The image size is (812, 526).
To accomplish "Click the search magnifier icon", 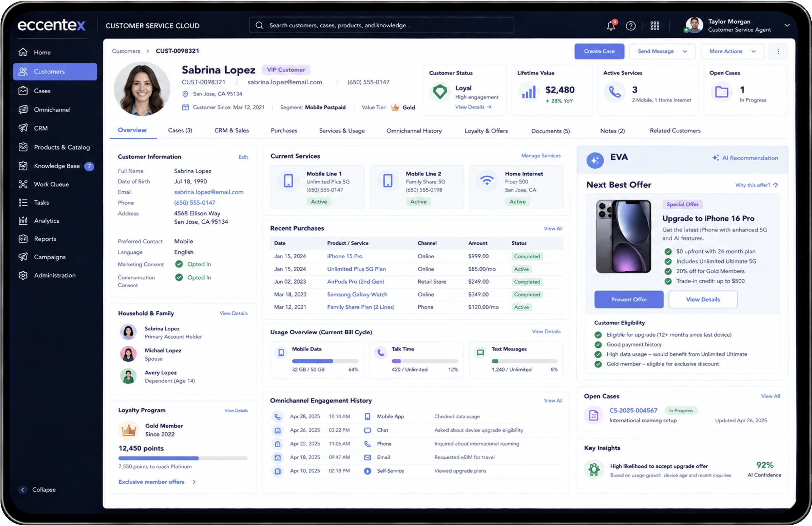I will (259, 25).
